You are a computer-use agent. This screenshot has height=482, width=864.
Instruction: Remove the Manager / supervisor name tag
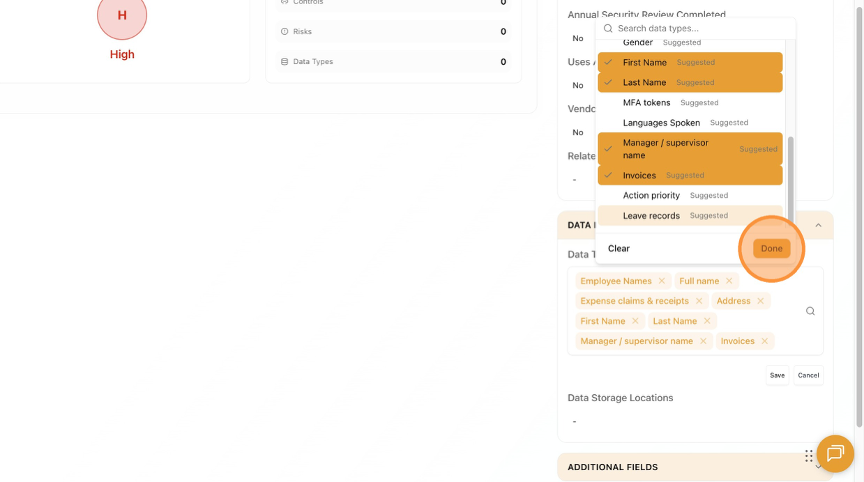click(x=703, y=341)
